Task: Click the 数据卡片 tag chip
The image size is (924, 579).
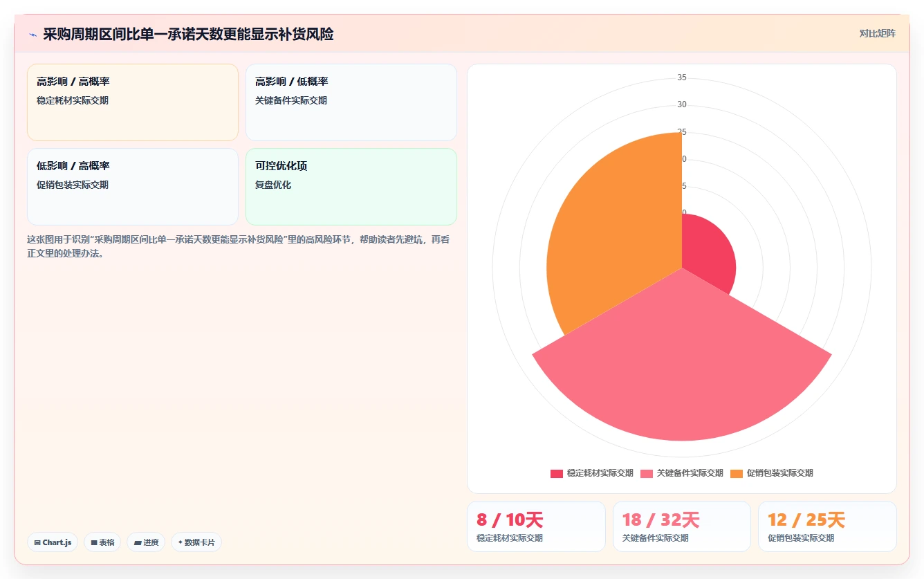Action: [196, 542]
